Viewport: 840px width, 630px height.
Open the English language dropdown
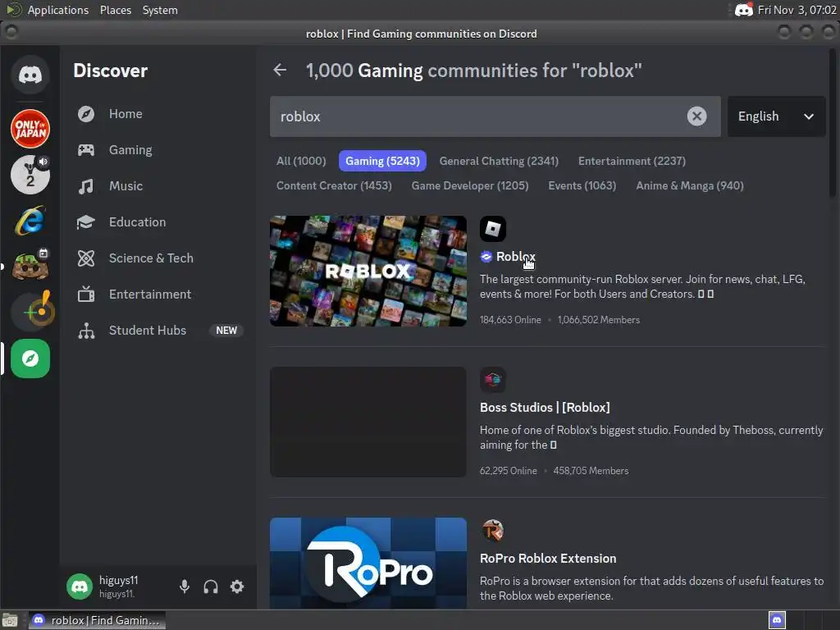point(776,116)
